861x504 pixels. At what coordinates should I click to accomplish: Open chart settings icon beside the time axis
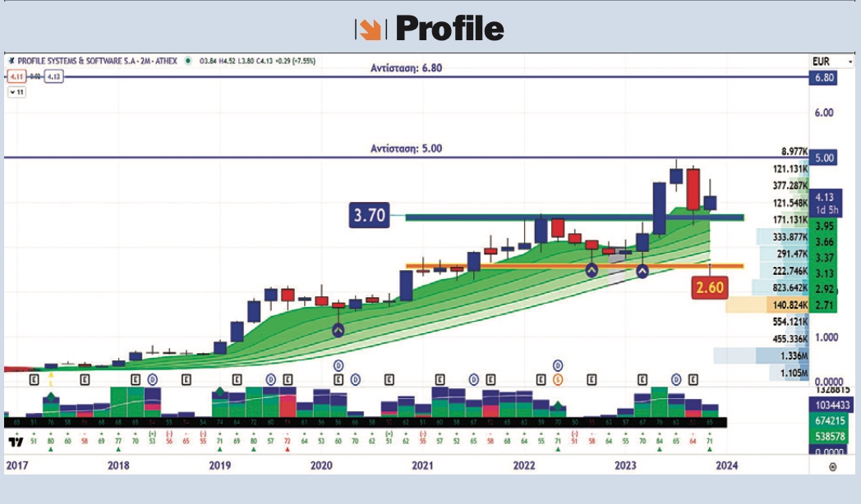coord(832,467)
